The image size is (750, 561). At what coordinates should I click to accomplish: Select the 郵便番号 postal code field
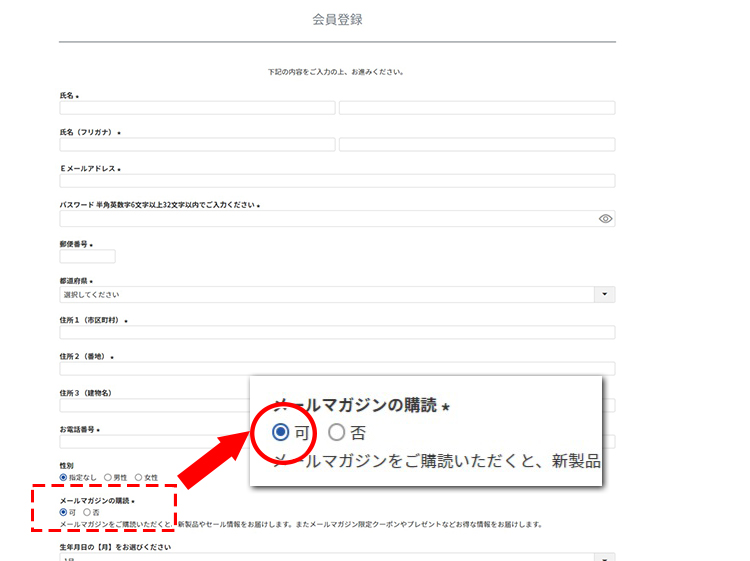(x=88, y=256)
